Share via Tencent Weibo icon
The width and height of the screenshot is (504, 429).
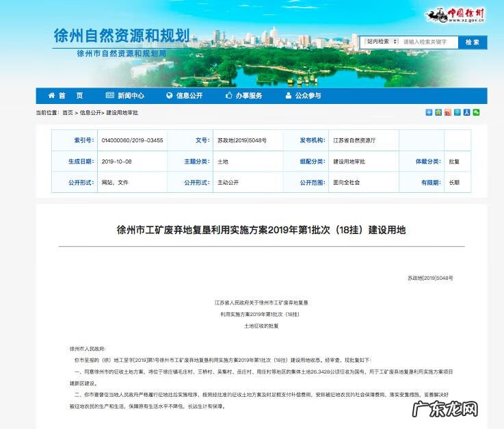(x=457, y=112)
